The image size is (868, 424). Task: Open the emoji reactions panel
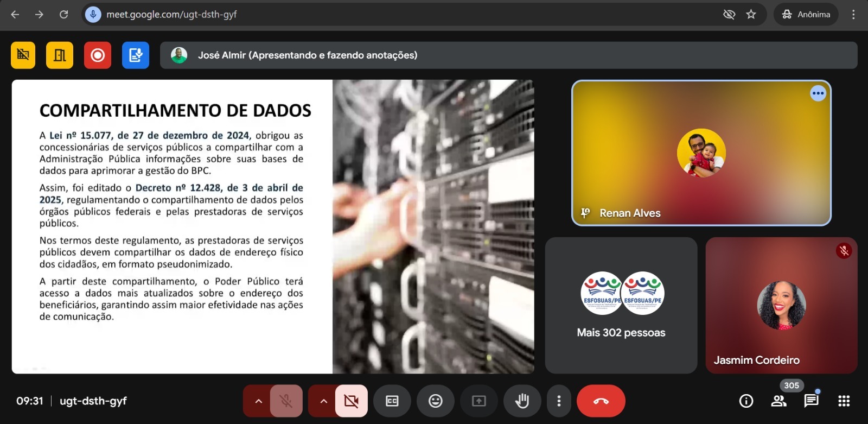point(435,401)
